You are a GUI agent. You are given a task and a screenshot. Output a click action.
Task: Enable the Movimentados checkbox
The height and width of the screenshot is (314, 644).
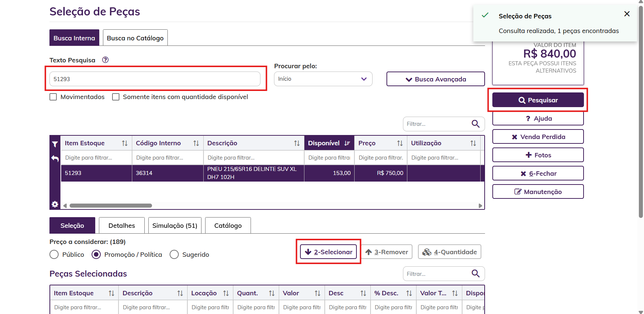tap(53, 97)
